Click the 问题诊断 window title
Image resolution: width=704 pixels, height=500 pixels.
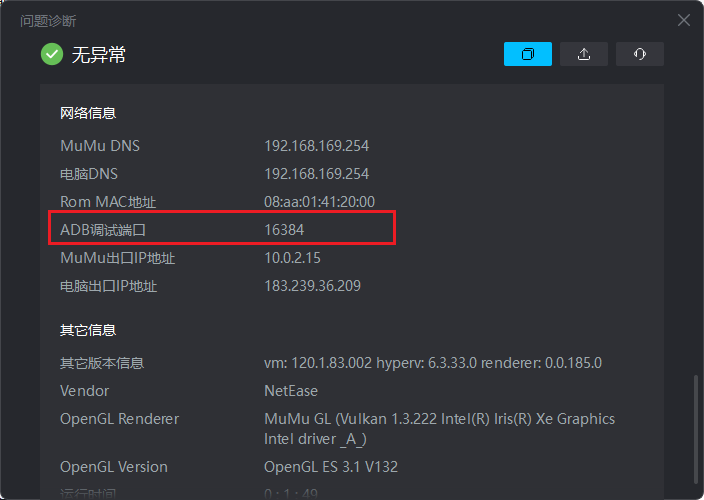point(48,20)
